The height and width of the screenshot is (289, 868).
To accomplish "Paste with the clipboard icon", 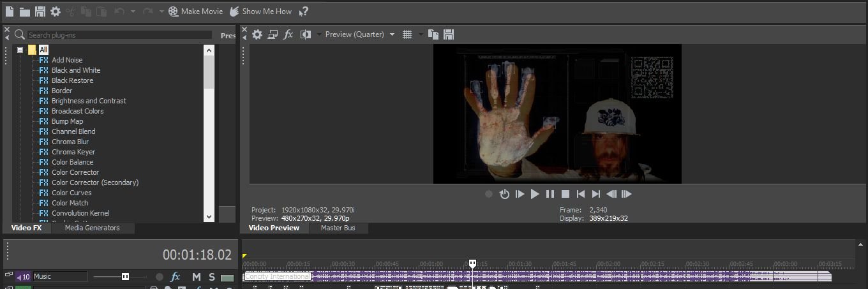I will pyautogui.click(x=101, y=11).
